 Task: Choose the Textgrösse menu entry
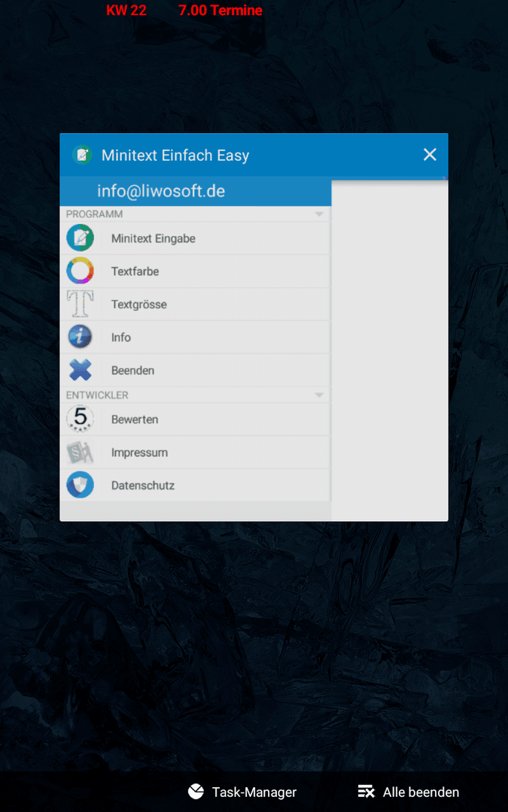(196, 304)
